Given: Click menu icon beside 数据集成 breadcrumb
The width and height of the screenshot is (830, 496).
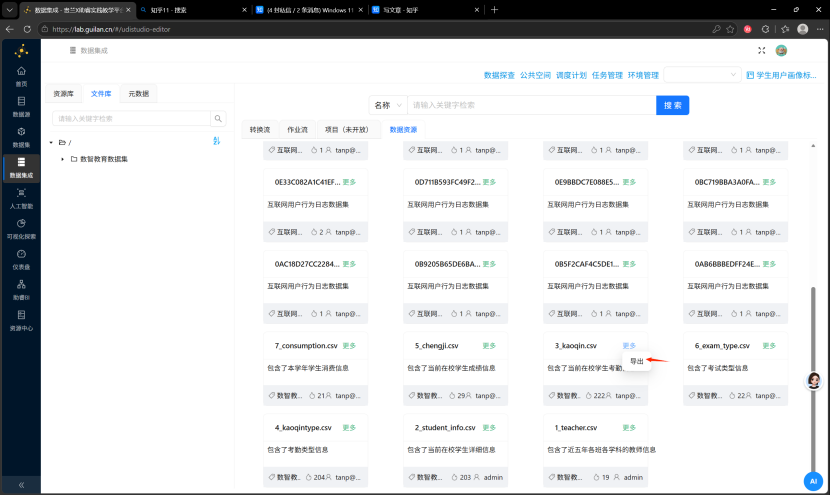Looking at the screenshot, I should coord(73,50).
